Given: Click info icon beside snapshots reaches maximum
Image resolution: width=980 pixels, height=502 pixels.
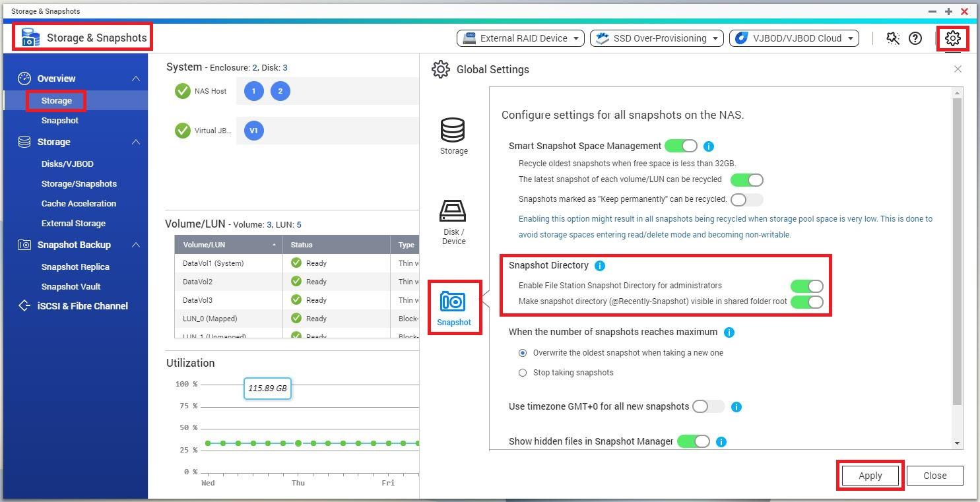Looking at the screenshot, I should point(729,332).
